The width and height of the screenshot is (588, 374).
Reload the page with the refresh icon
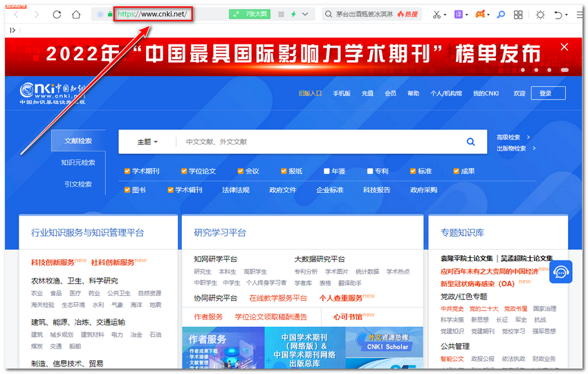click(57, 15)
